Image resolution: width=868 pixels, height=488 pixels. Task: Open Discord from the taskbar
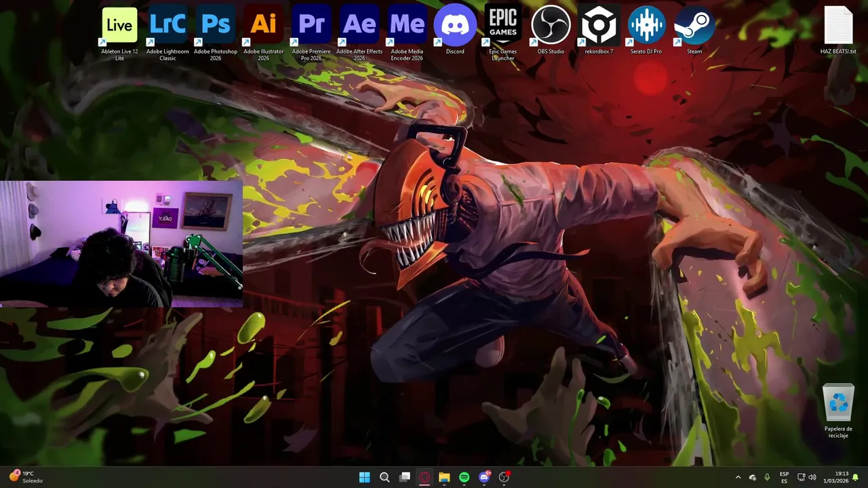[x=484, y=477]
